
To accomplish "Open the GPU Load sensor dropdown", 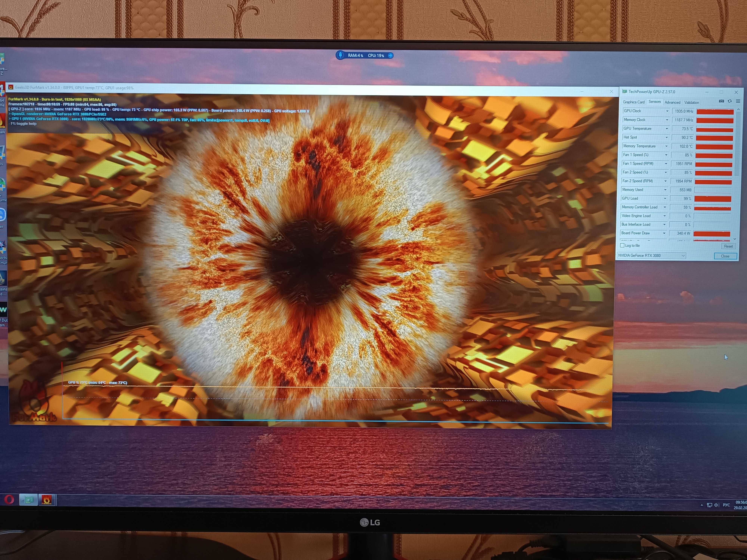I will [665, 198].
